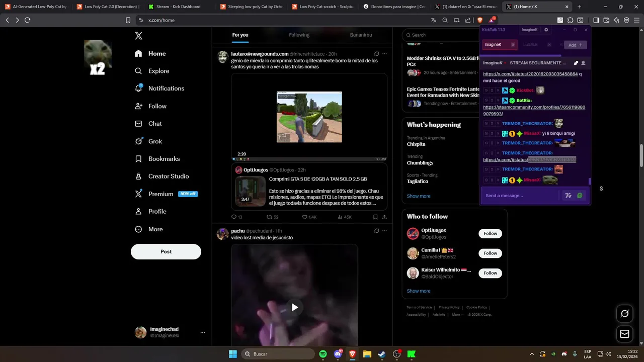The width and height of the screenshot is (644, 362).
Task: Translate this page icon in address bar
Action: click(x=434, y=20)
